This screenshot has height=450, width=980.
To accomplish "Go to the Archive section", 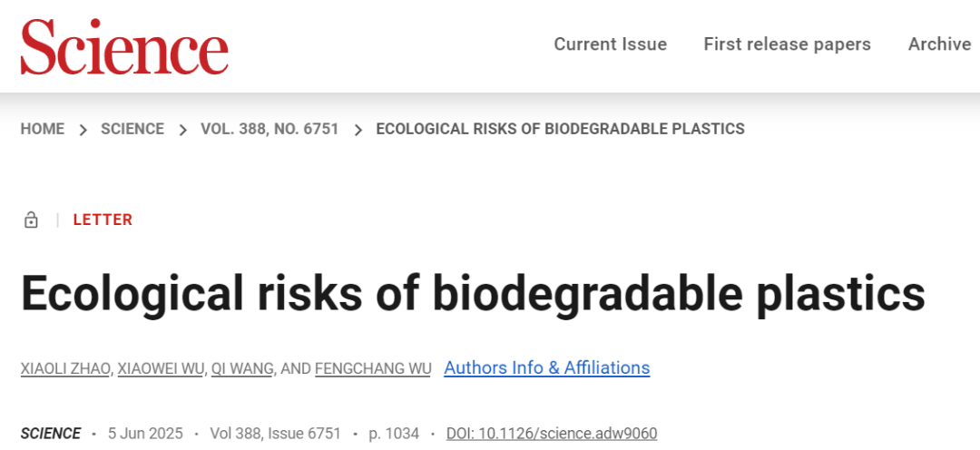I will [x=939, y=44].
